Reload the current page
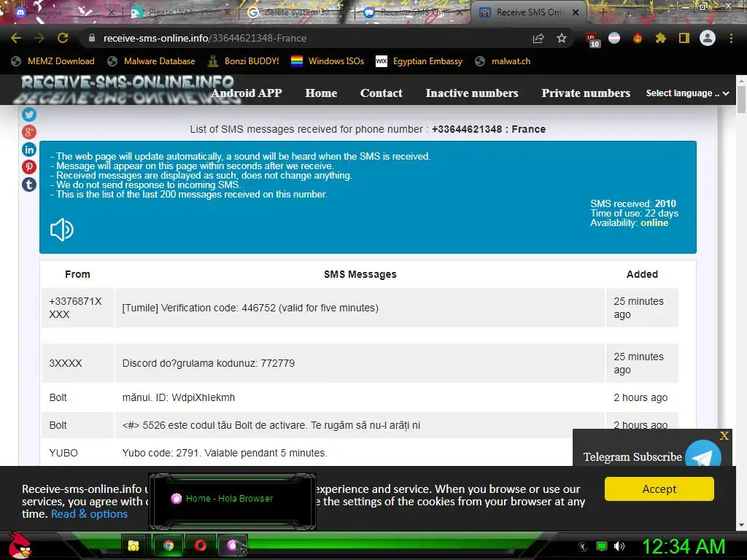The image size is (747, 560). (x=63, y=38)
